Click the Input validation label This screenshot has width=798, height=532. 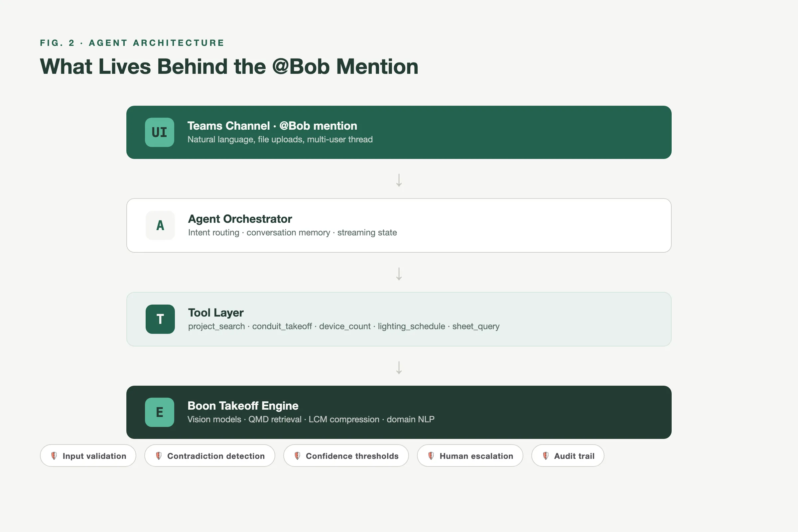94,456
